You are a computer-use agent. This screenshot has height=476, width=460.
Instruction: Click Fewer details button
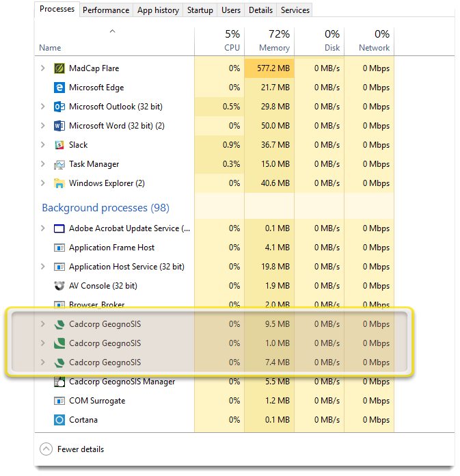coord(72,449)
